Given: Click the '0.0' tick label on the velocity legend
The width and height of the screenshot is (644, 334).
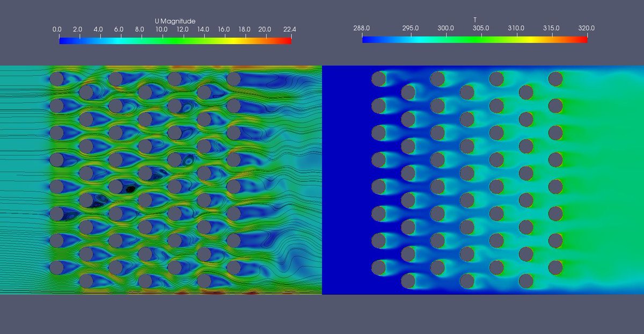Looking at the screenshot, I should (56, 30).
